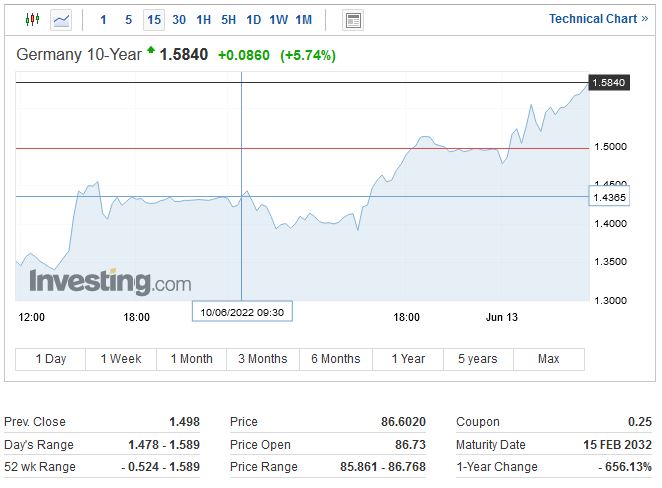Screen dimensions: 662x488
Task: Select the 1 minute interval
Action: (x=103, y=19)
